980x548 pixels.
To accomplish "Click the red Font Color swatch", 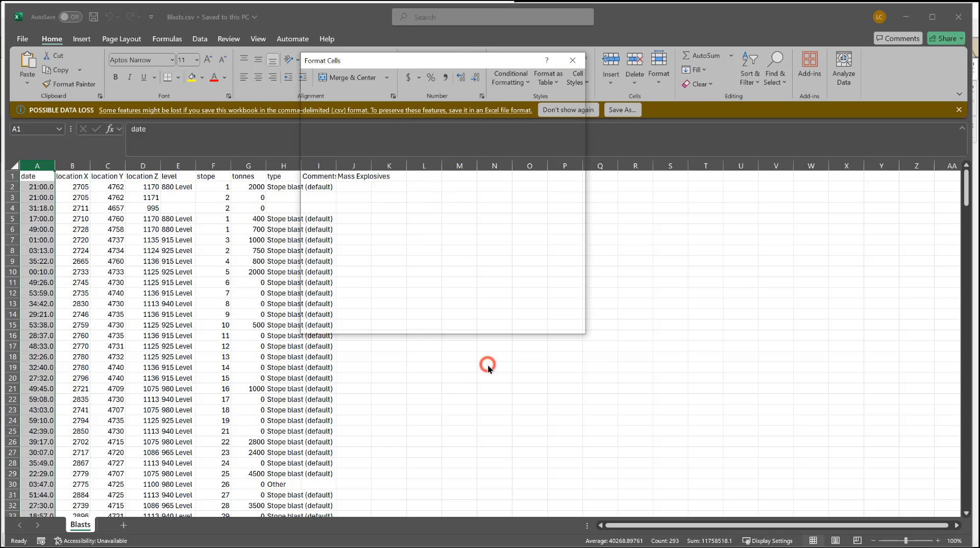I will pos(214,78).
